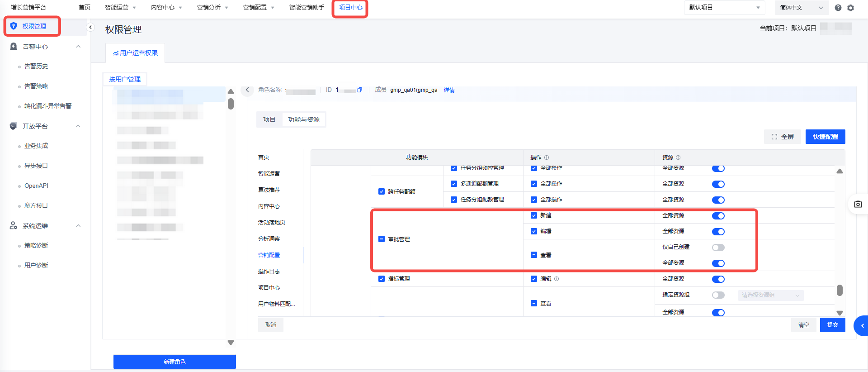Switch to the 功能与资源 tab

303,119
